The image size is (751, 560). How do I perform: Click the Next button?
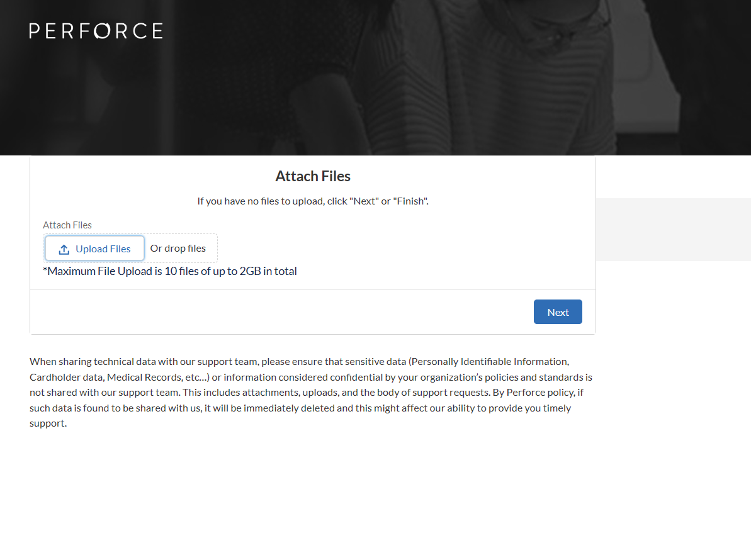point(557,312)
